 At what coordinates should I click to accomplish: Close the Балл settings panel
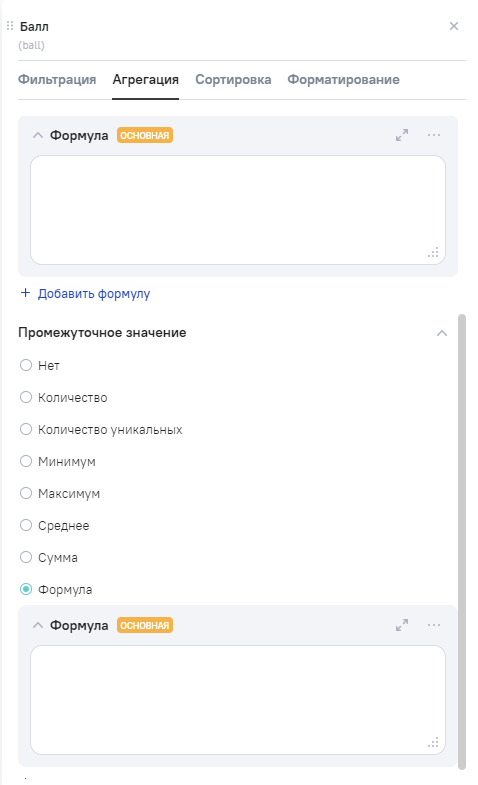click(454, 26)
